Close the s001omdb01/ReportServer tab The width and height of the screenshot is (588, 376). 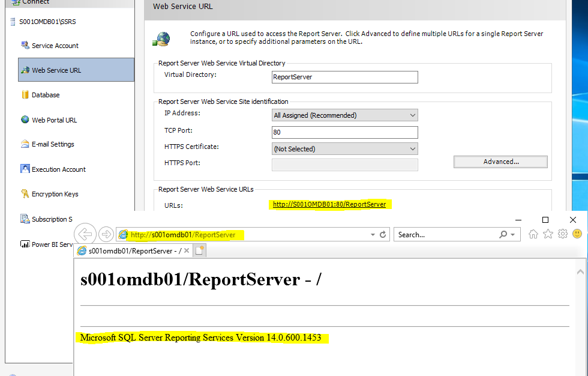point(187,250)
